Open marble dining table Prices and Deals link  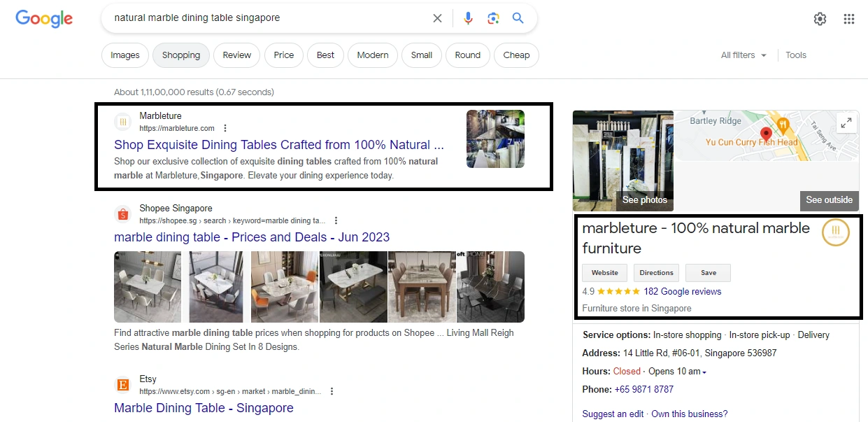(x=252, y=237)
